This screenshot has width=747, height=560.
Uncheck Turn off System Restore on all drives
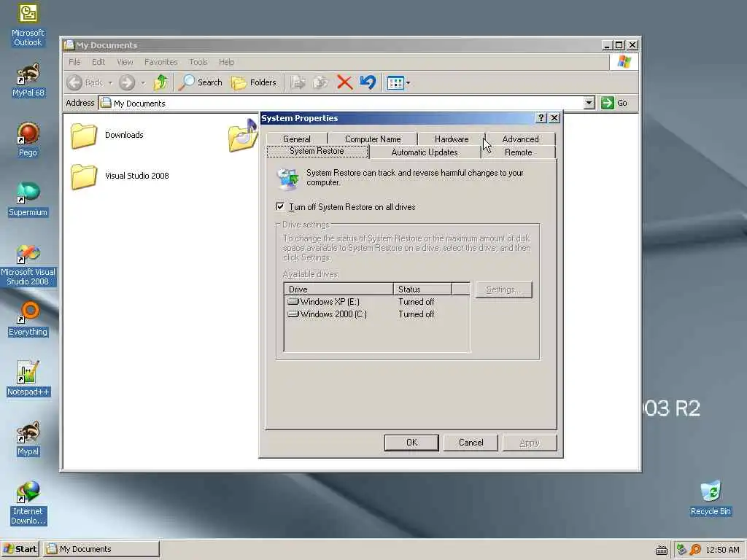(x=280, y=206)
